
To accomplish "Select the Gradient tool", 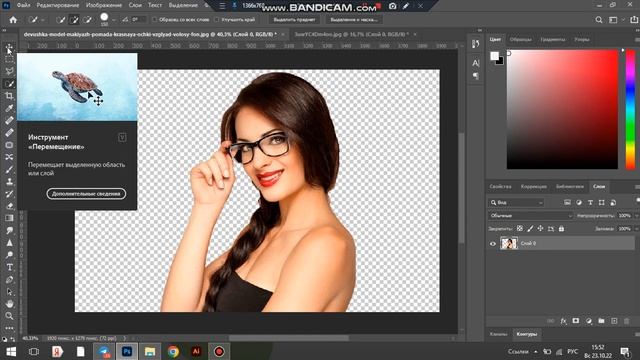I will [9, 218].
